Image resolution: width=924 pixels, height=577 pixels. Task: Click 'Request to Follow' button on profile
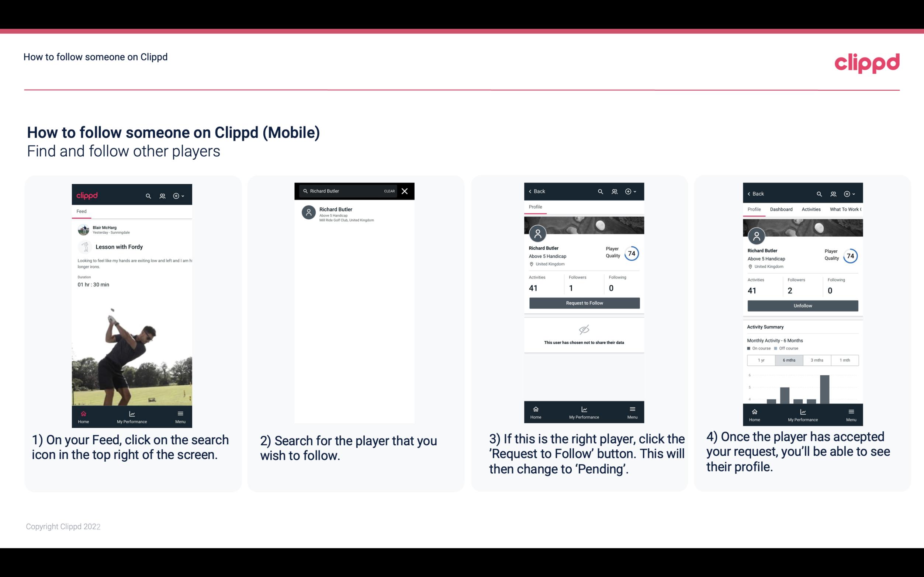click(584, 302)
